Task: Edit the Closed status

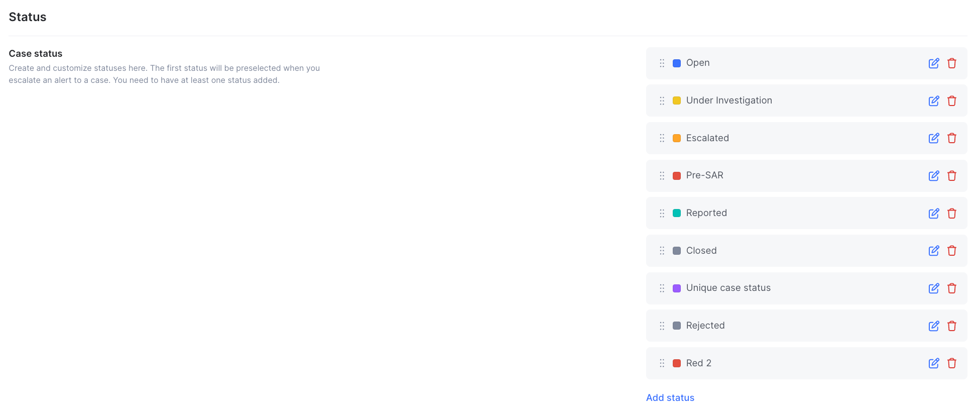Action: (x=934, y=251)
